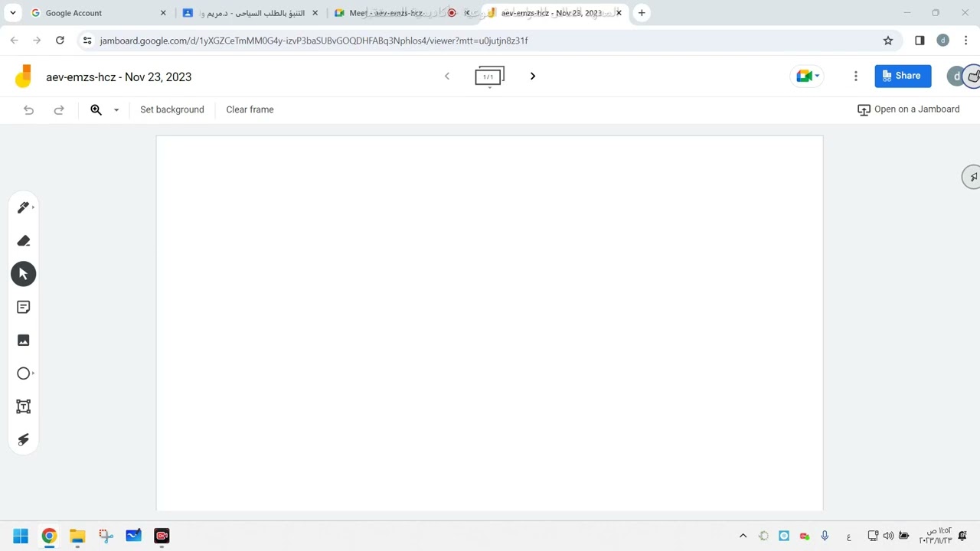
Task: Open the account avatar d in Jamboard header
Action: [956, 76]
